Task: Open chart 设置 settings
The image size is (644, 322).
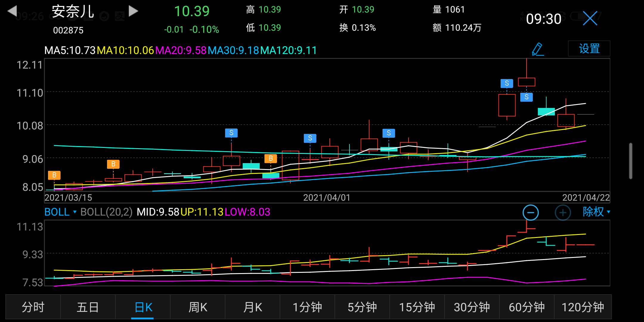Action: click(x=589, y=49)
